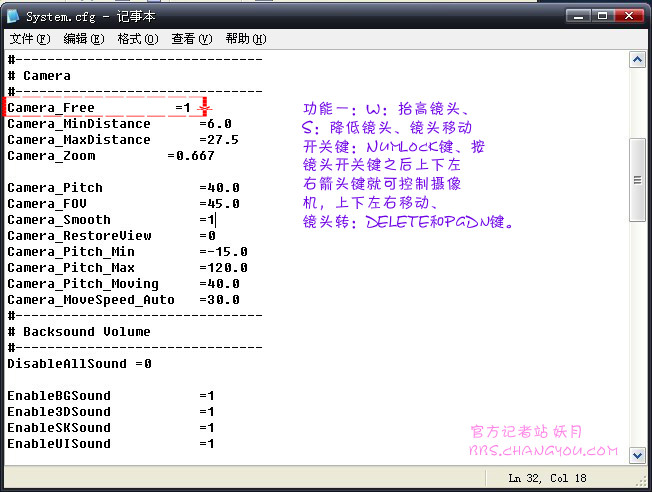Click the resize grip in the bottom-right corner
The image size is (652, 492).
click(x=642, y=482)
